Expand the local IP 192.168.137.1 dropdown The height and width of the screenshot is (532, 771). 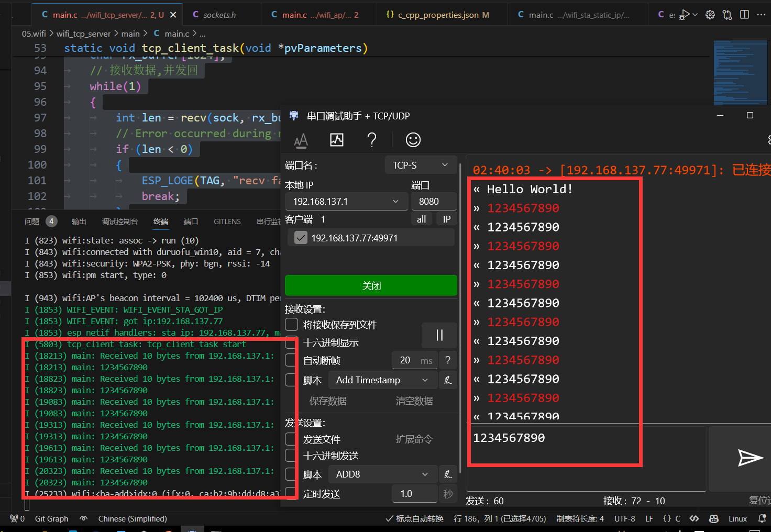tap(346, 202)
